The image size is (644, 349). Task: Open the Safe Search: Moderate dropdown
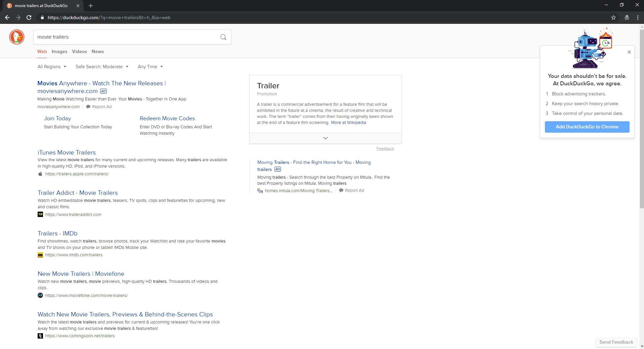click(x=102, y=67)
